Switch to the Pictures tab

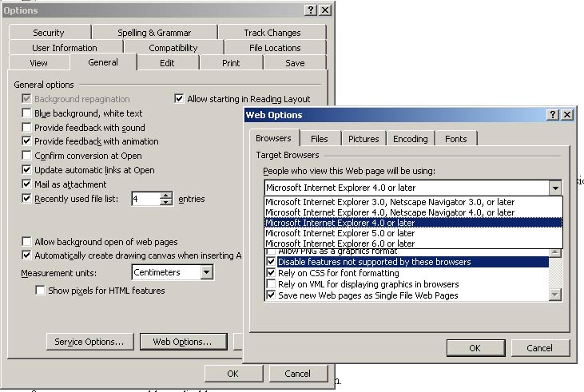[x=364, y=139]
